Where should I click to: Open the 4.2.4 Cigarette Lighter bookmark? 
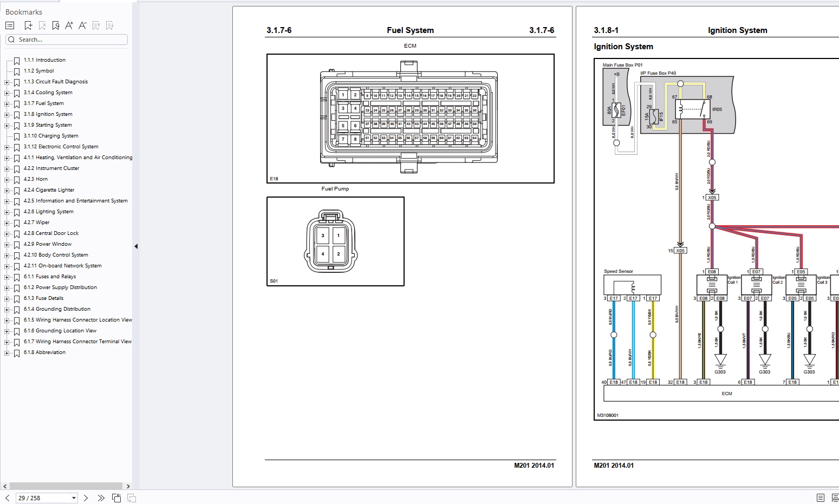pos(49,190)
